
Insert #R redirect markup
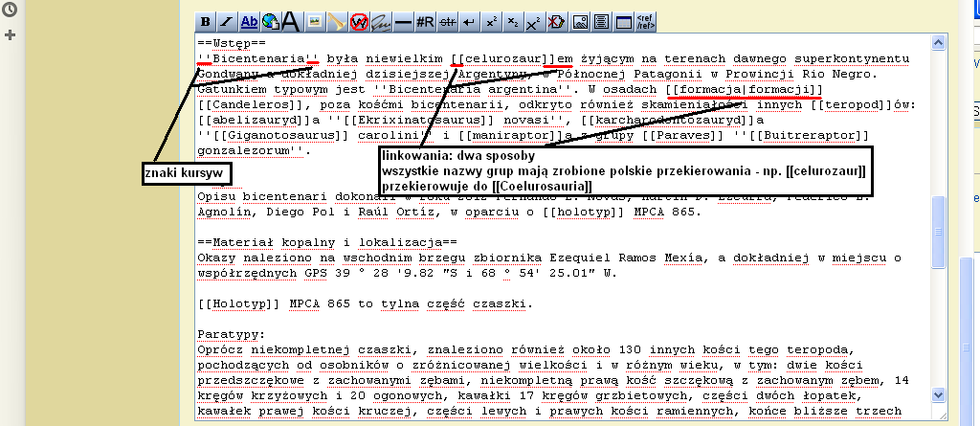click(x=425, y=21)
